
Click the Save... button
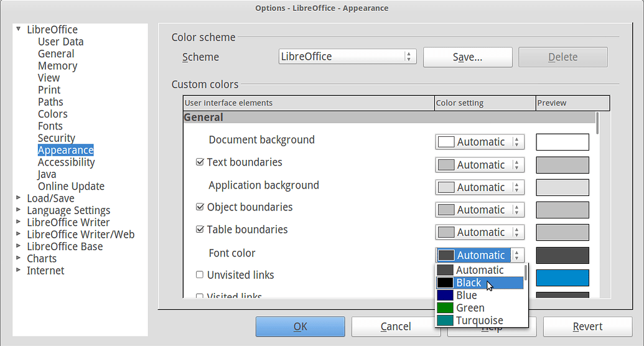[x=468, y=57]
